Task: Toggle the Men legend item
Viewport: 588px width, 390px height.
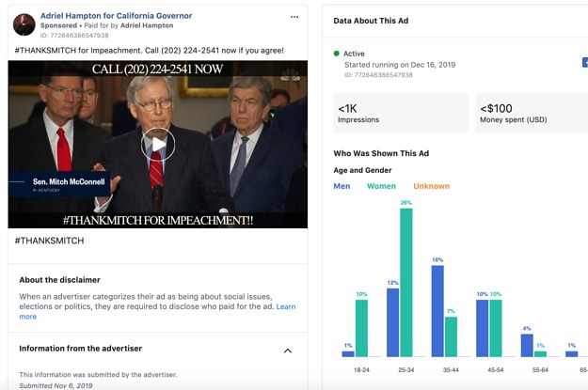Action: (x=342, y=186)
